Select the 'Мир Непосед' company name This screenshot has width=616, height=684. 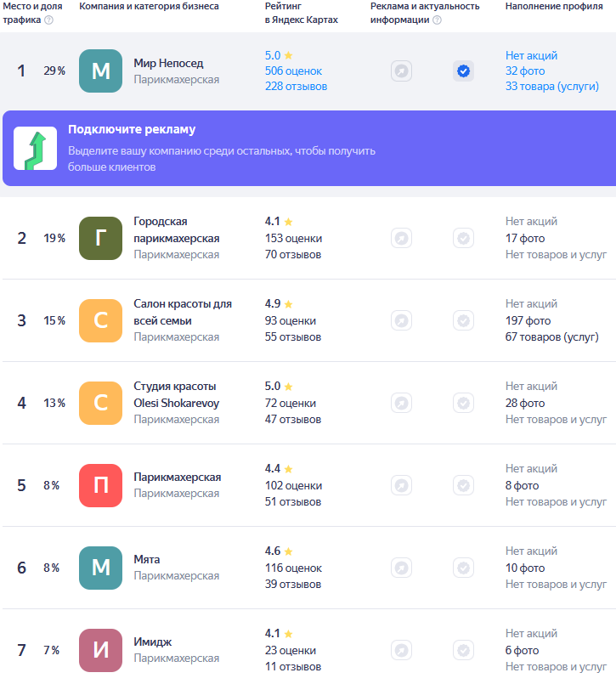[168, 64]
